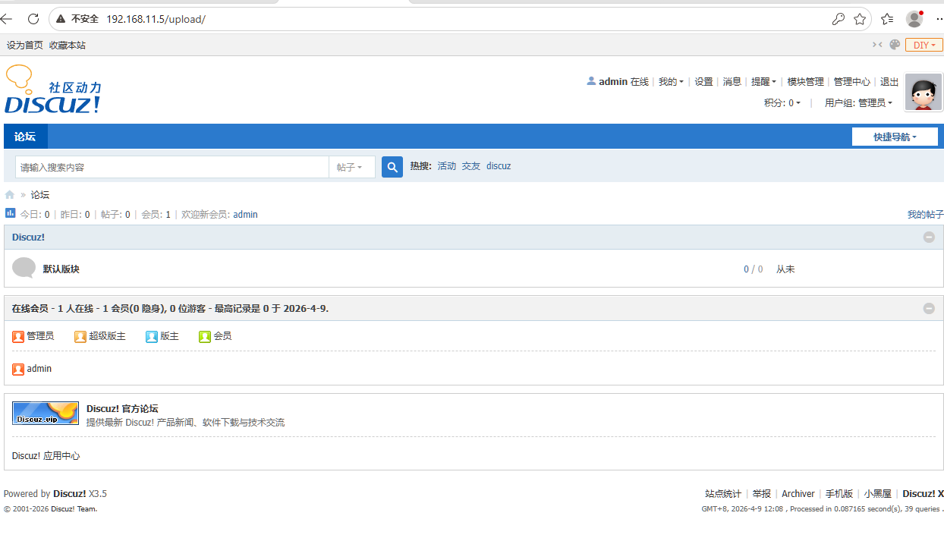Add page to favorites with the star icon

860,19
